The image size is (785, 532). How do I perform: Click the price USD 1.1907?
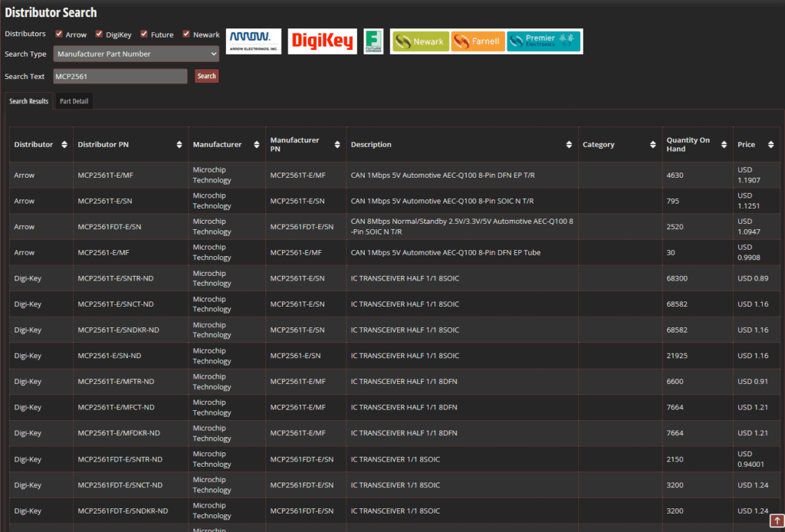[749, 176]
